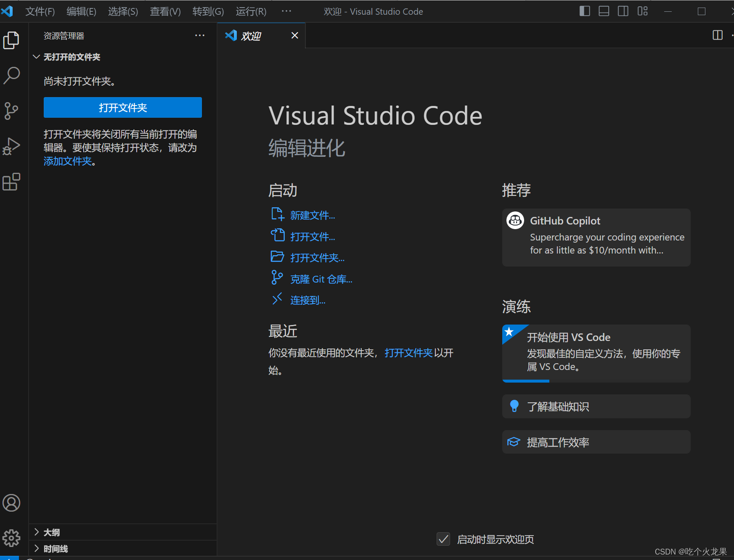Click the VS Code logo in title bar
This screenshot has width=734, height=560.
(x=7, y=11)
